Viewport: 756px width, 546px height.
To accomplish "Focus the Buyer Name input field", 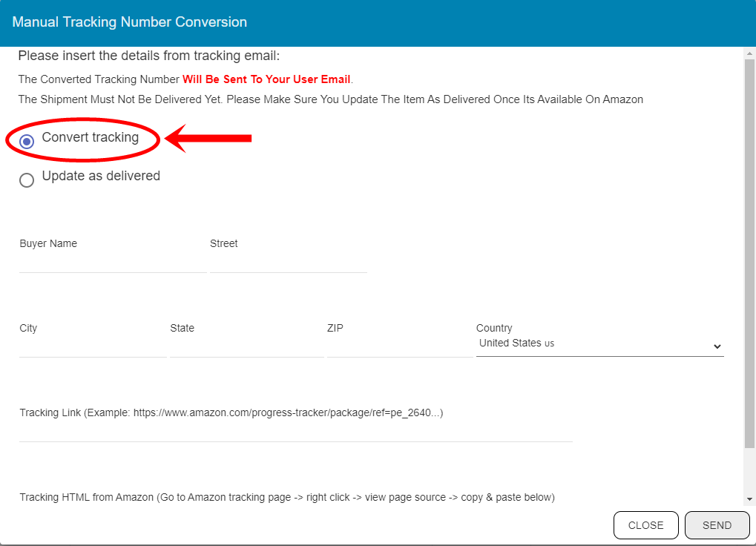I will pos(113,263).
